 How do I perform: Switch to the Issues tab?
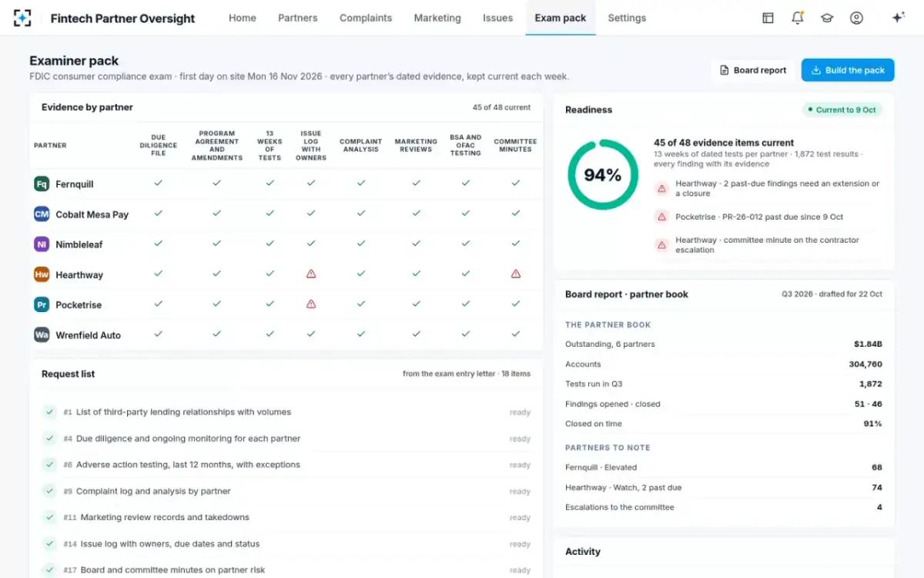click(498, 18)
